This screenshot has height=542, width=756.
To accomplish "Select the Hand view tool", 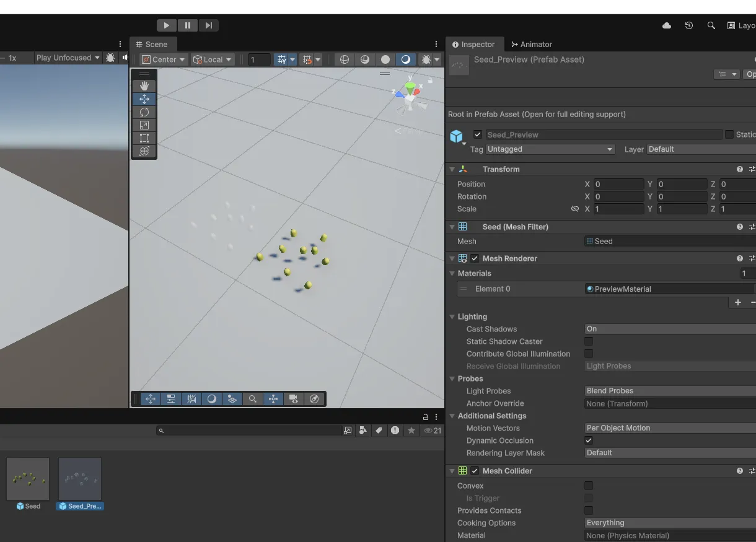I will (144, 85).
